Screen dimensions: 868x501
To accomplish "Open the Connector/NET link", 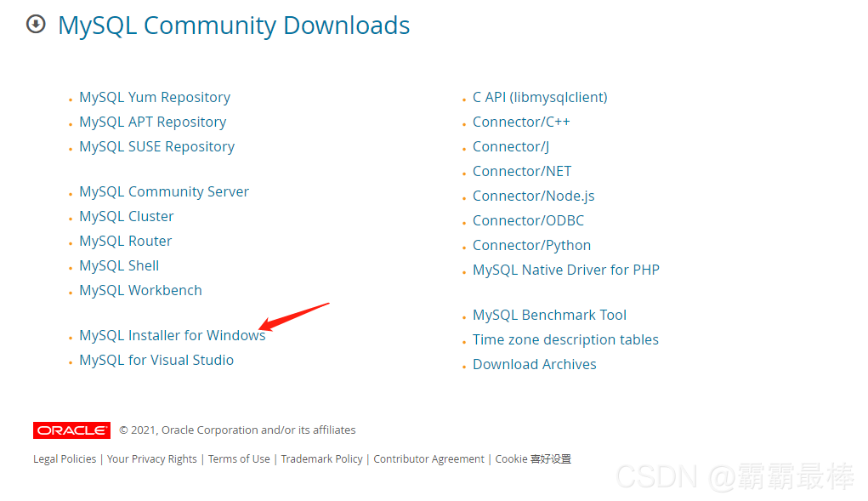I will 522,171.
